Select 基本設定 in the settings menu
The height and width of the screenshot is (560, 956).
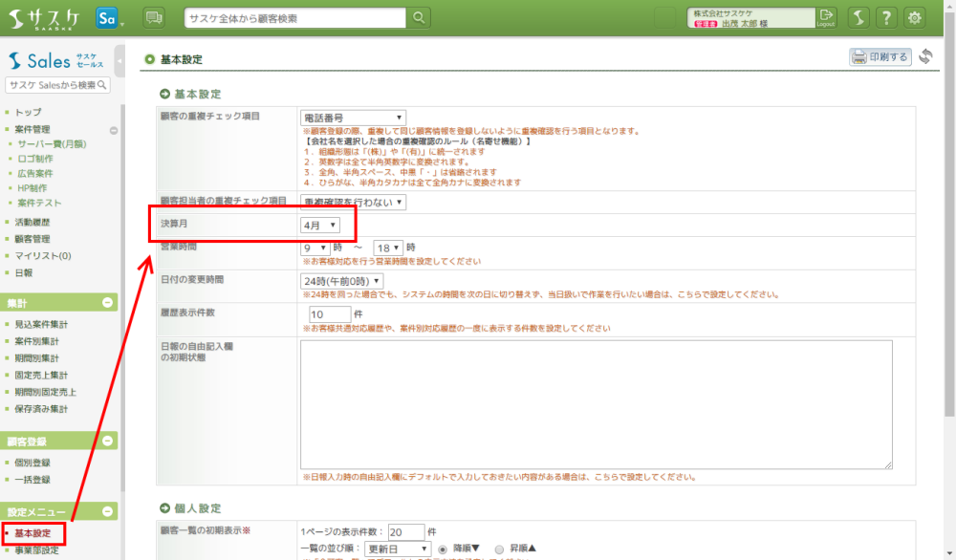(x=34, y=533)
